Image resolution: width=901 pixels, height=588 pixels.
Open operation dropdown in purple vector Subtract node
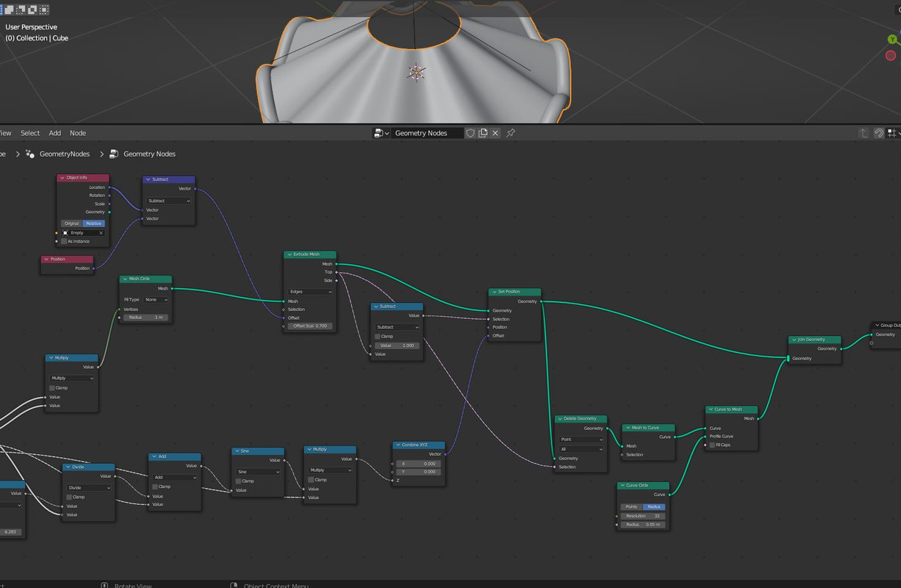coord(169,201)
